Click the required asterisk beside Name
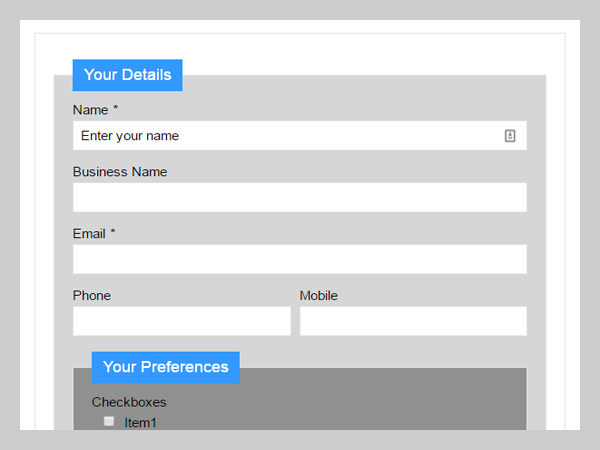This screenshot has width=600, height=450. [116, 109]
